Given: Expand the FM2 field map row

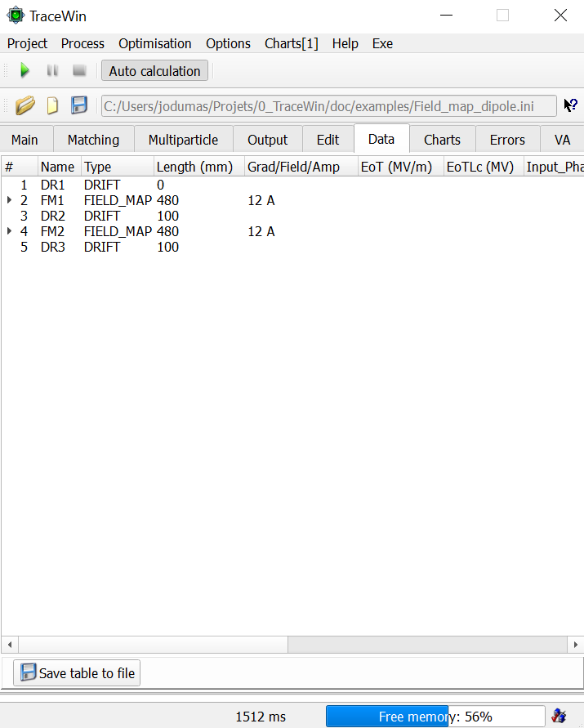Looking at the screenshot, I should [x=9, y=230].
